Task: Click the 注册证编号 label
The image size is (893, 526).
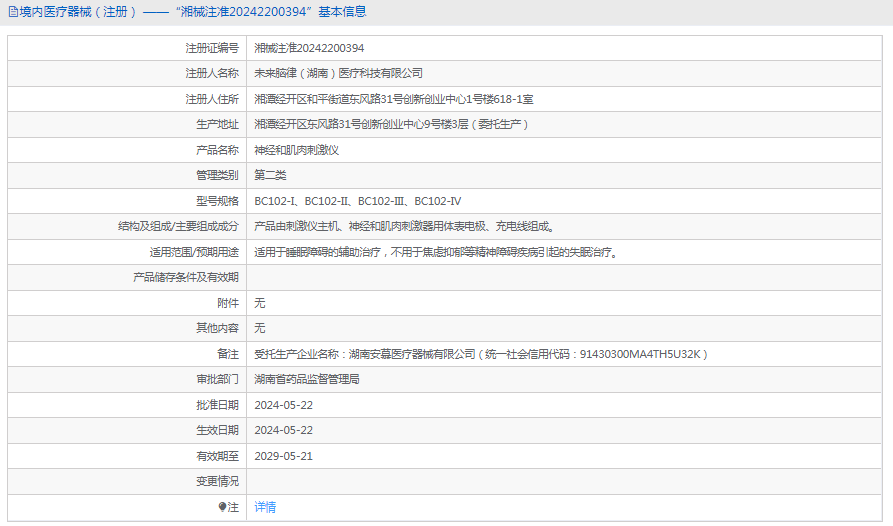Action: (x=212, y=48)
